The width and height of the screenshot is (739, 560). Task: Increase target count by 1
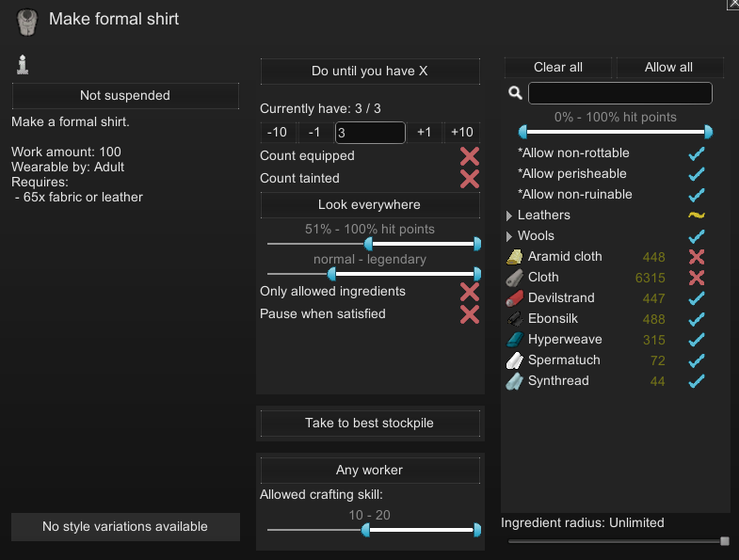[x=425, y=133]
